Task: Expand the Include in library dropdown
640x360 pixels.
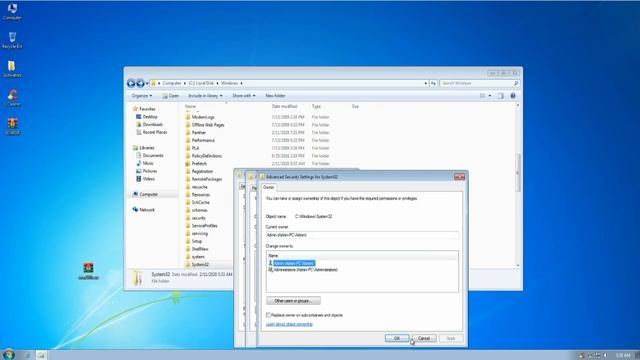Action: tap(205, 96)
